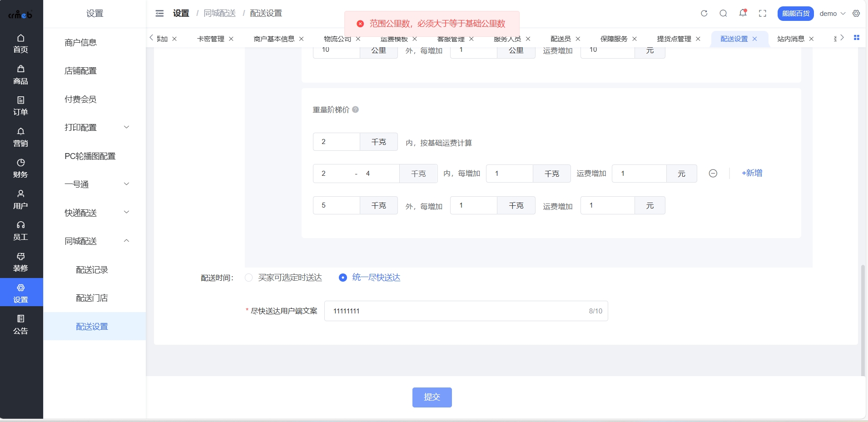
Task: Remove weight tier row with minus icon
Action: click(x=713, y=174)
